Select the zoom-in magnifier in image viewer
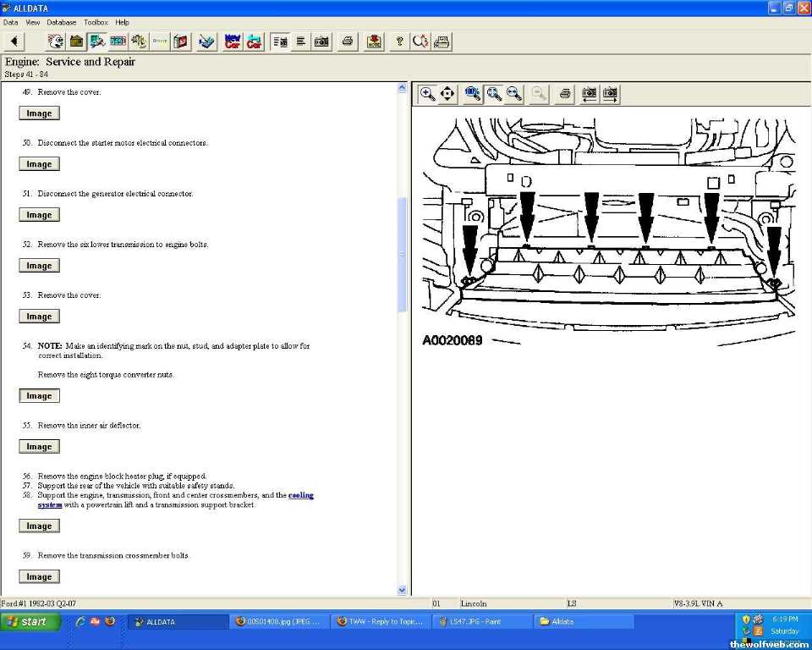Viewport: 812px width, 650px height. [428, 94]
